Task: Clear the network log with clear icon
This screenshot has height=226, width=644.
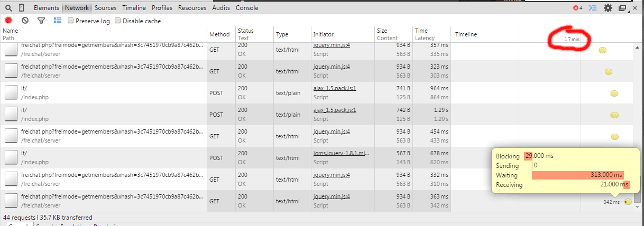Action: pos(25,21)
